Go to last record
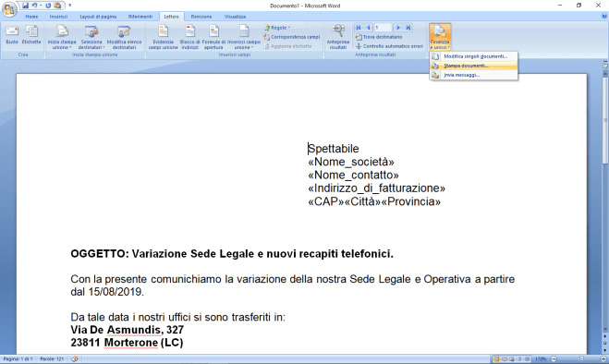 tap(408, 28)
